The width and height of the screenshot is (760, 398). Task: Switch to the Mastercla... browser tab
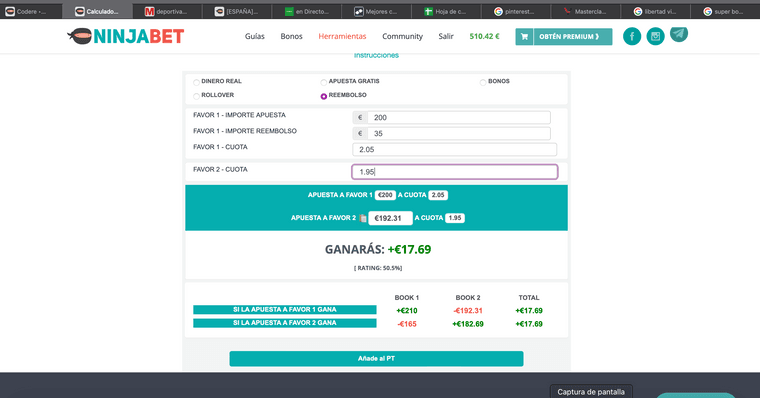586,11
